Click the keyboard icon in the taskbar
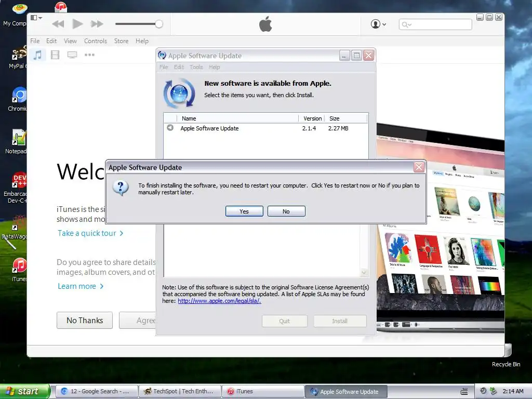 pyautogui.click(x=464, y=392)
